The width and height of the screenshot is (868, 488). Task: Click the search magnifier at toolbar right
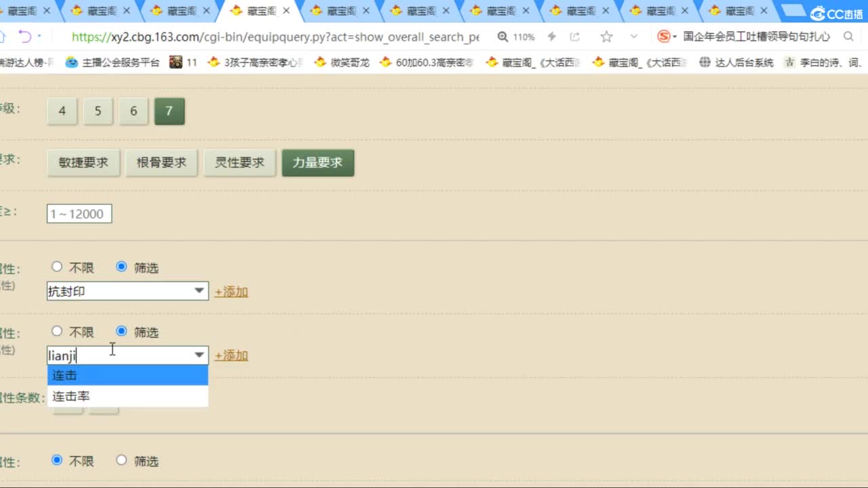848,37
